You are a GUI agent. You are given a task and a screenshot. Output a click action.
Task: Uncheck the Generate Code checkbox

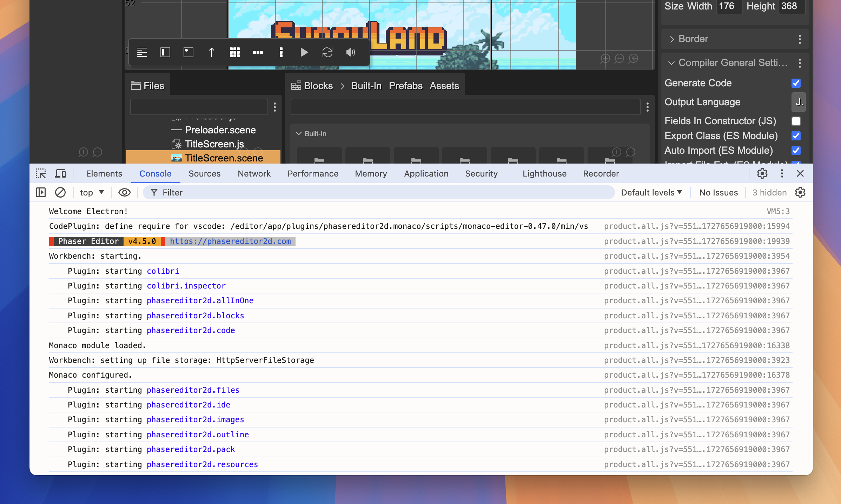click(x=796, y=83)
